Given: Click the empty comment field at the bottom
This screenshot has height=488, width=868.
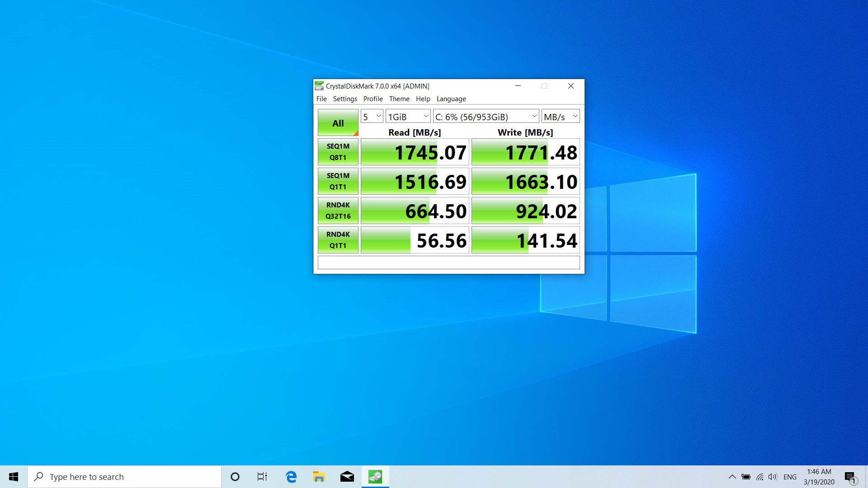Looking at the screenshot, I should tap(448, 263).
